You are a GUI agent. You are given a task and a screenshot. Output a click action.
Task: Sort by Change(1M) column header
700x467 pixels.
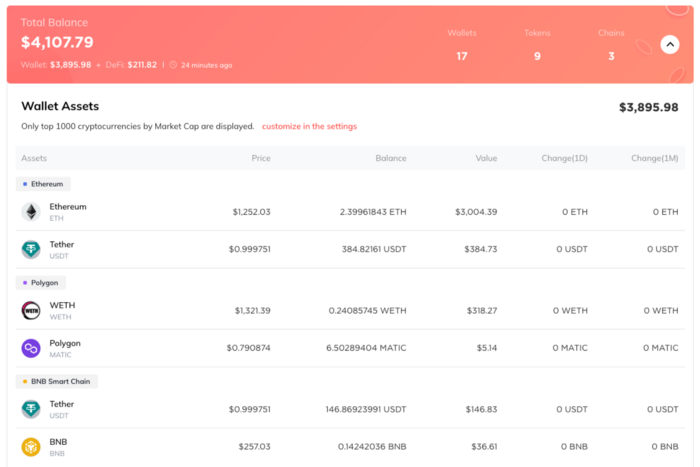(x=654, y=158)
